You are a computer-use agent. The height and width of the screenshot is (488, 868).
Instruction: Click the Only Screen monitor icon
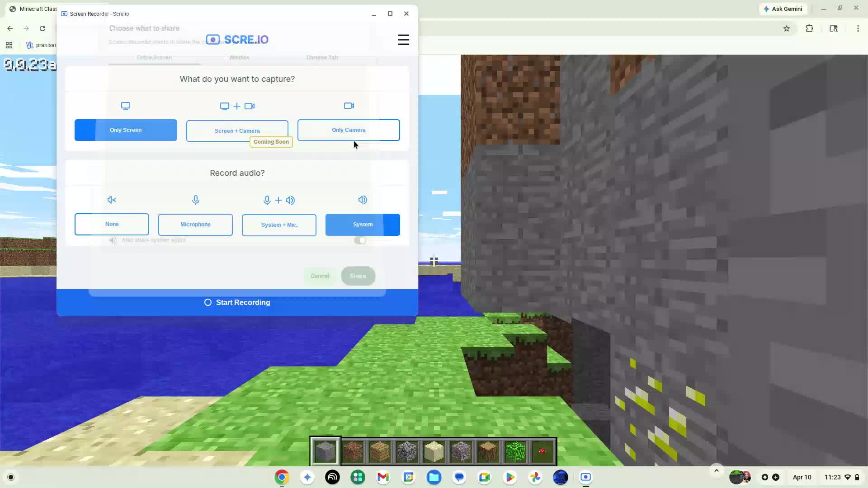126,106
